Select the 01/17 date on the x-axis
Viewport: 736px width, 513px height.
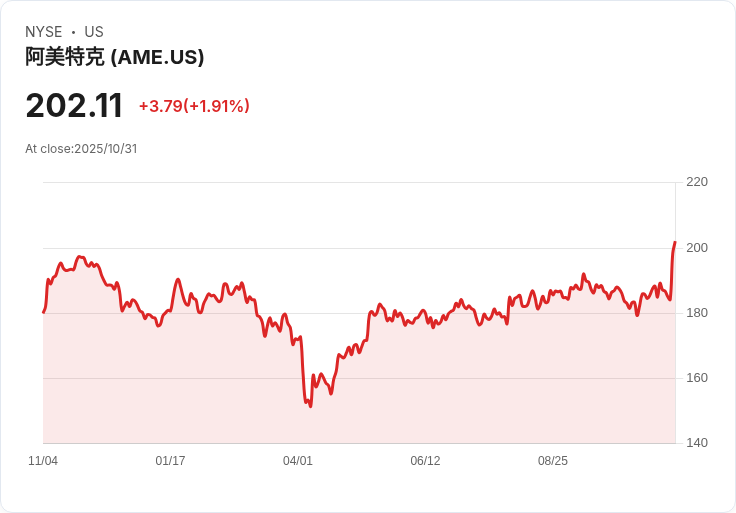point(170,461)
